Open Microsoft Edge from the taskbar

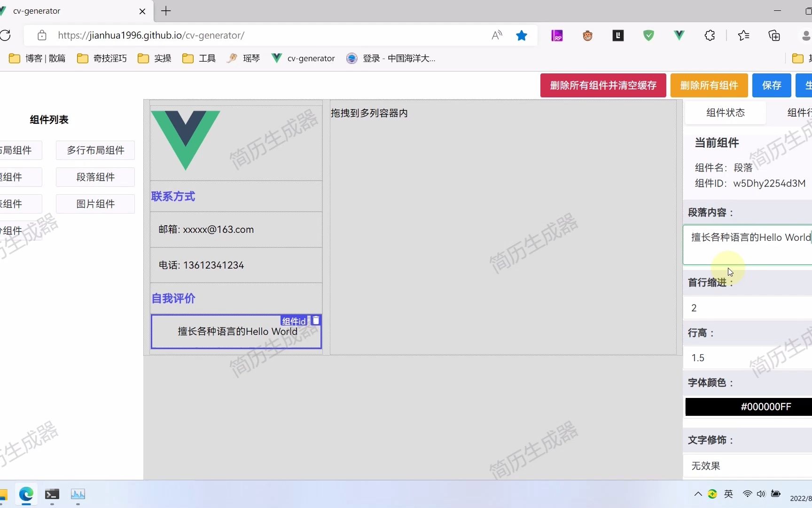point(26,494)
